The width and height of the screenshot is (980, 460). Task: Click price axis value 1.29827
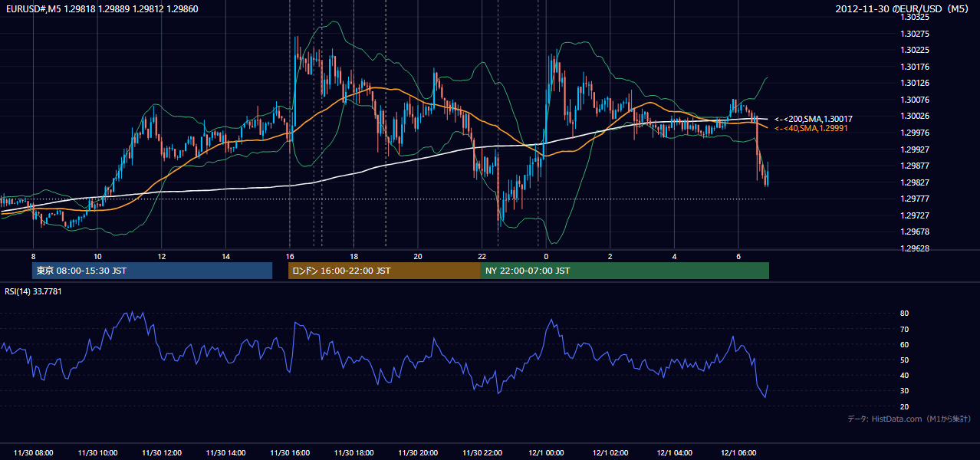pos(916,182)
